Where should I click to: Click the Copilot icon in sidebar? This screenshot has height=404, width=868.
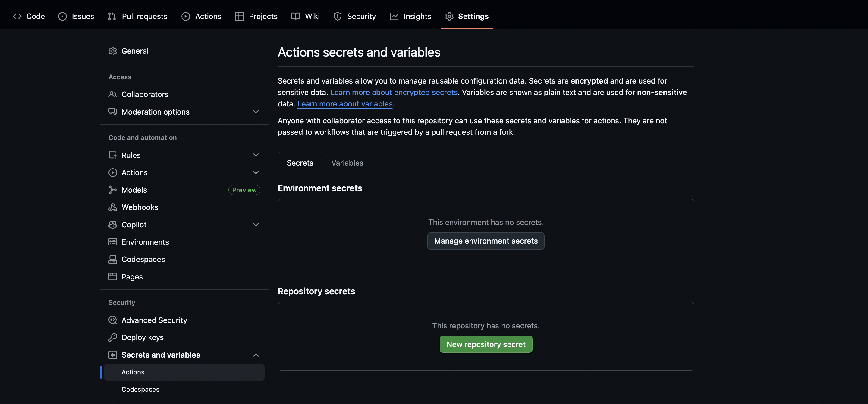pos(112,225)
